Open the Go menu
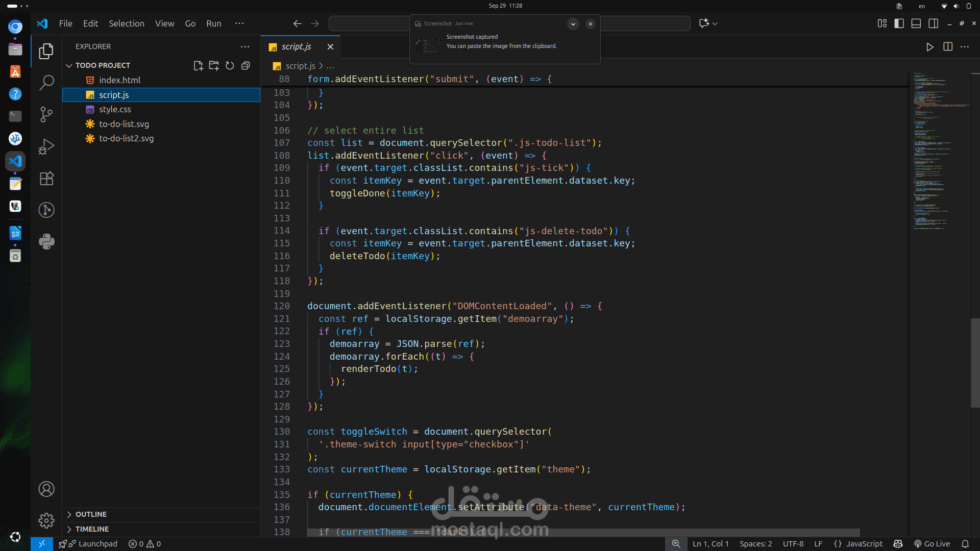 pos(190,23)
